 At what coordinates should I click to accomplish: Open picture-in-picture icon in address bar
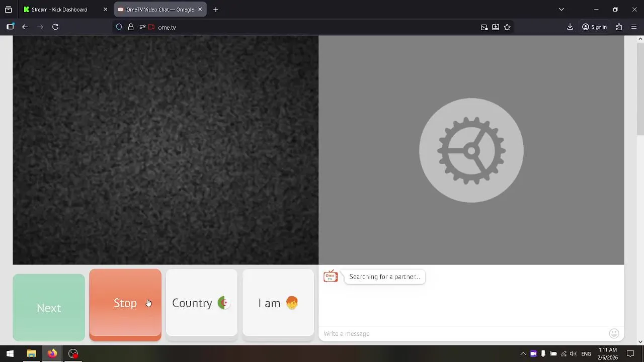(484, 27)
